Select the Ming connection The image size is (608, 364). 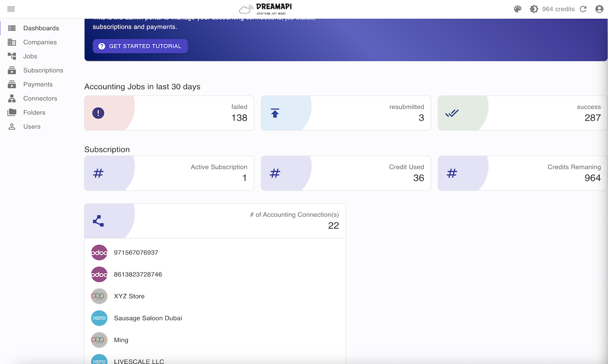(215, 340)
